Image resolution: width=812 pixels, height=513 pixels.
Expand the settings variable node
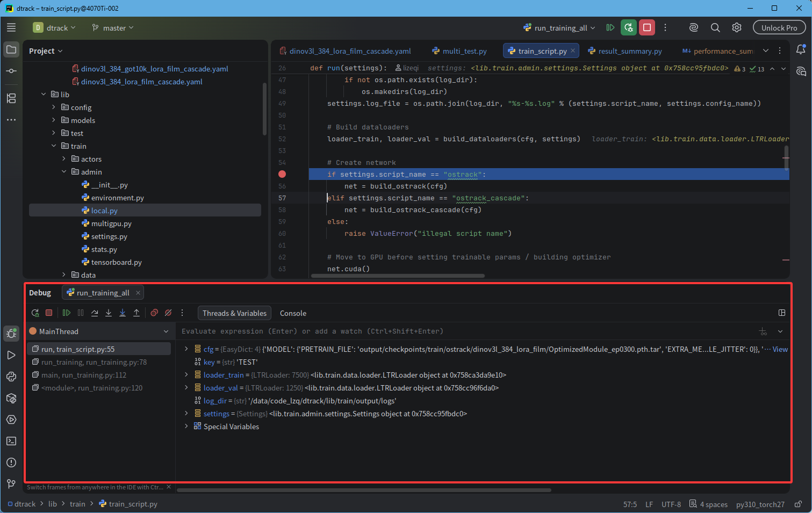186,413
